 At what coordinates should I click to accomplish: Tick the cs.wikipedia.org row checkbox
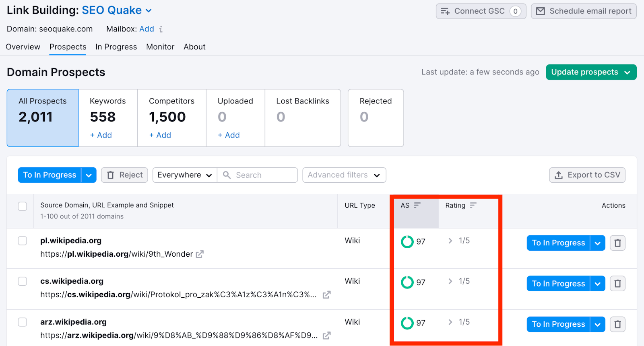pyautogui.click(x=23, y=281)
